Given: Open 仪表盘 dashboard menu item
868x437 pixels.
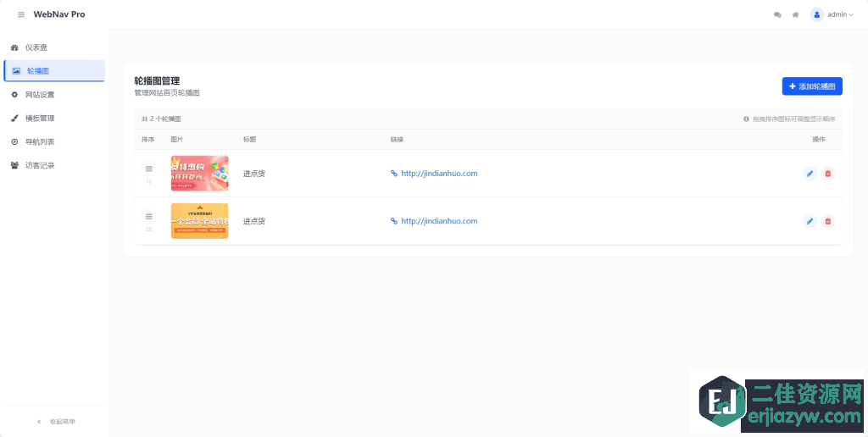Looking at the screenshot, I should (x=36, y=47).
